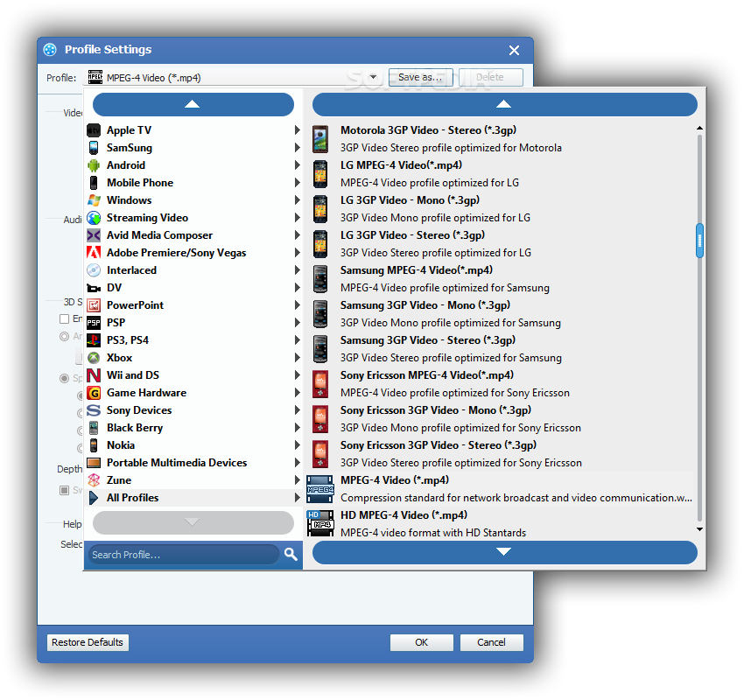Click the category list scroll-down bar
Image resolution: width=744 pixels, height=700 pixels.
click(193, 522)
